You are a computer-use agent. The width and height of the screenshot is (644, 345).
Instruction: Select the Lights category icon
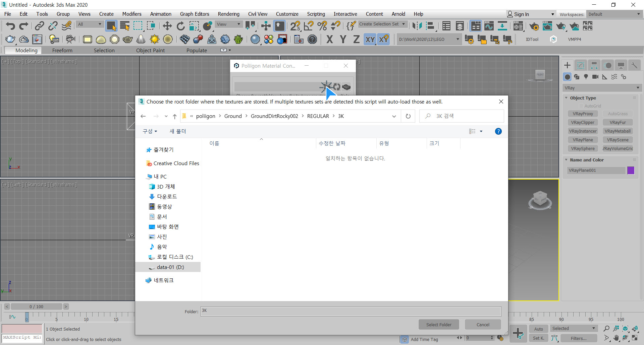click(x=586, y=77)
